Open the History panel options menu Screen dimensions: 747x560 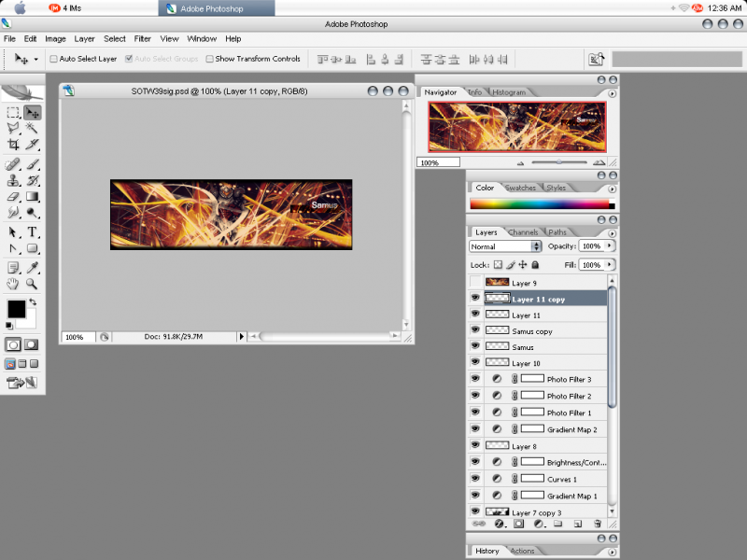pyautogui.click(x=613, y=552)
